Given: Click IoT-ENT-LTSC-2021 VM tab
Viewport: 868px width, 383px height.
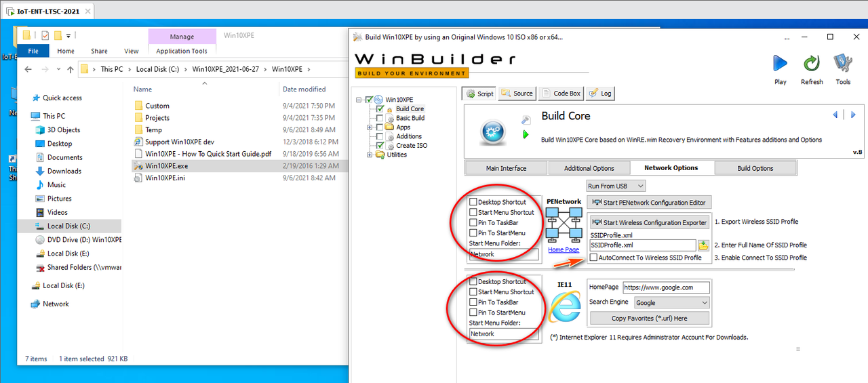Looking at the screenshot, I should [47, 11].
